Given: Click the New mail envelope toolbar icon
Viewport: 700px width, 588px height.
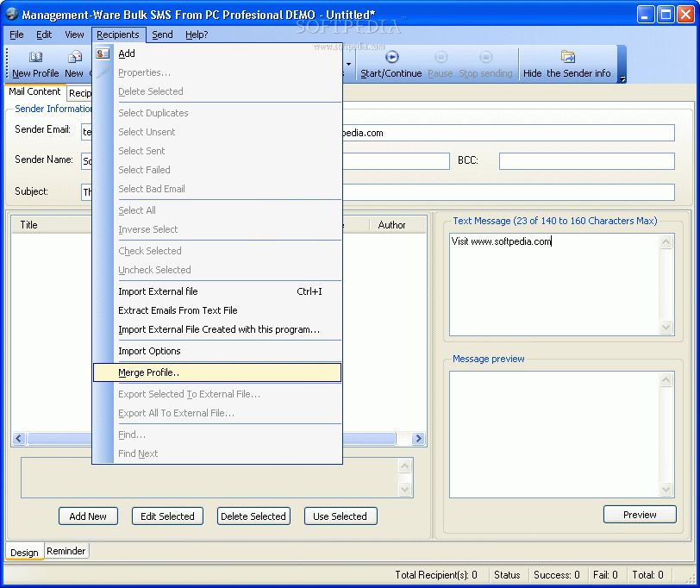Looking at the screenshot, I should click(74, 57).
